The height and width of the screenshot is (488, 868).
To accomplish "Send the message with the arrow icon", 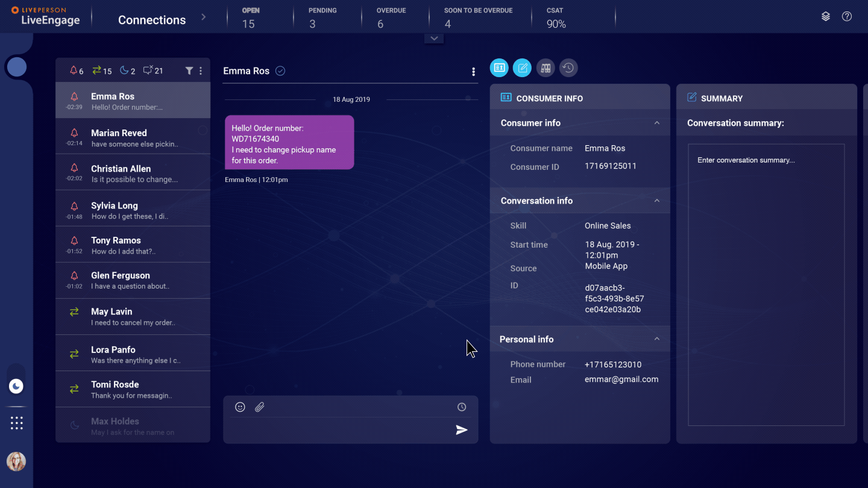I will [x=462, y=430].
